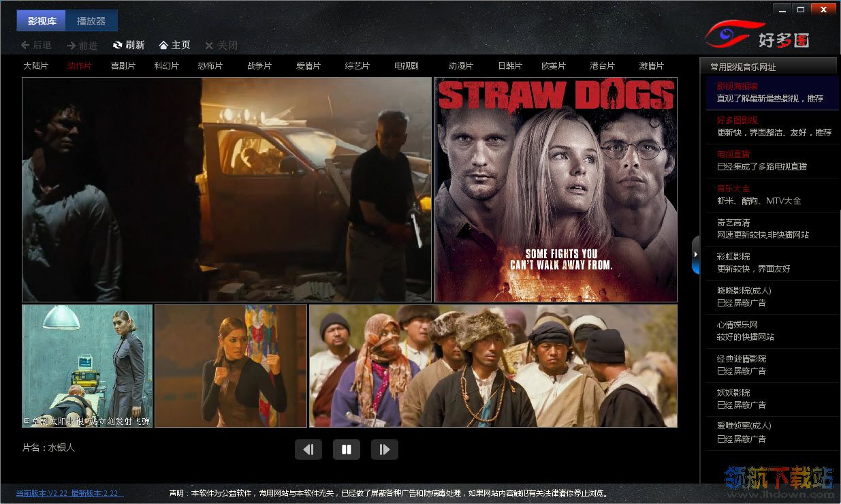
Task: Open the 电视直播 site link
Action: (x=772, y=161)
